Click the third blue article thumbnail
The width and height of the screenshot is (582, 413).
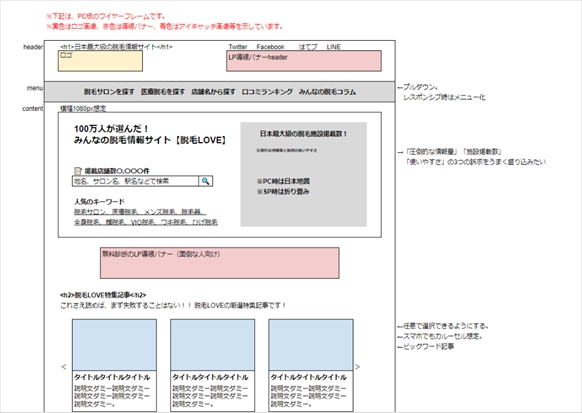(x=311, y=345)
